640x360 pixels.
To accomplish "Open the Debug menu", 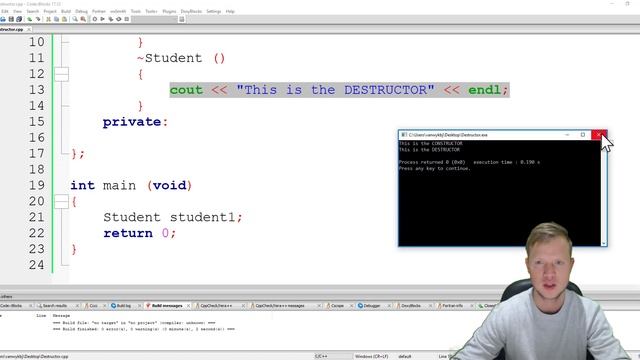I will pyautogui.click(x=81, y=11).
